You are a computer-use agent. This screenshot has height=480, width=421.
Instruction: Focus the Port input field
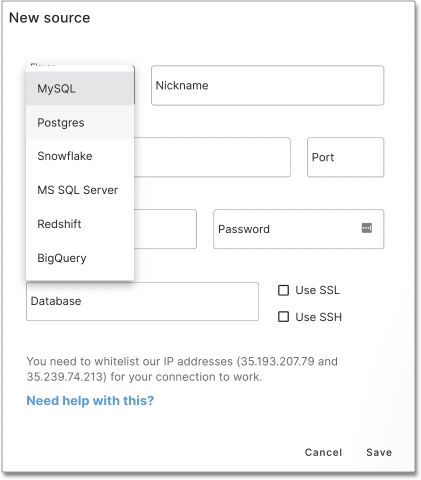pyautogui.click(x=345, y=157)
